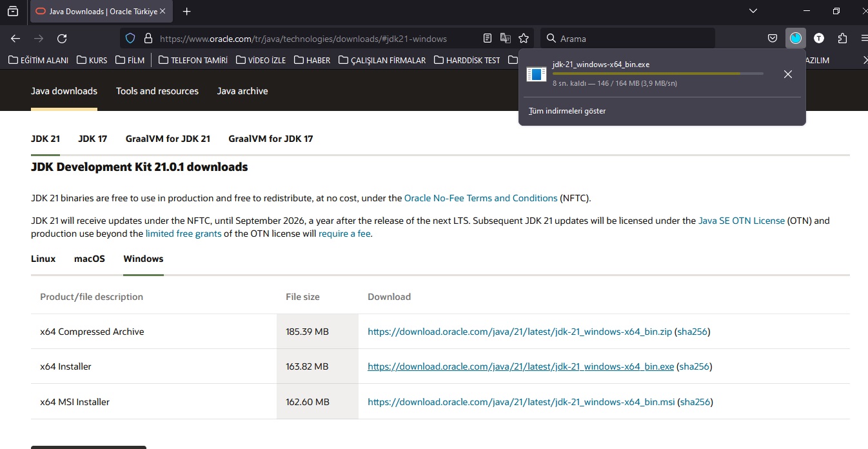The width and height of the screenshot is (868, 449).
Task: Click the download progress bar
Action: 658,74
